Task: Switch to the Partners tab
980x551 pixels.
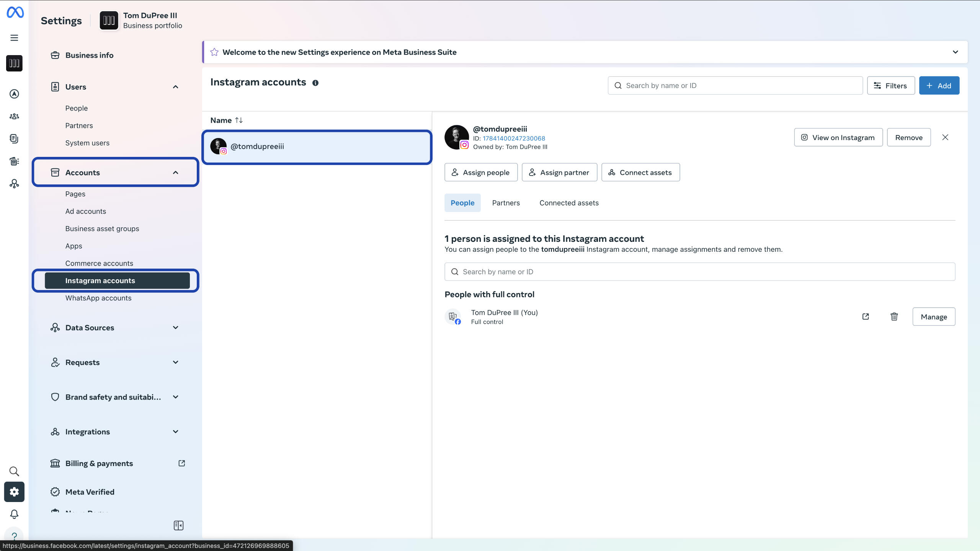Action: [x=506, y=203]
